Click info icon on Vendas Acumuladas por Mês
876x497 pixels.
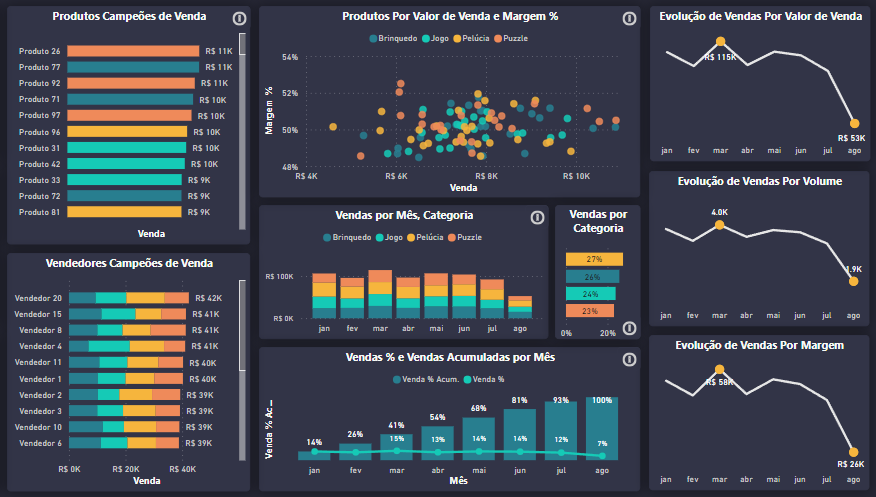(629, 359)
